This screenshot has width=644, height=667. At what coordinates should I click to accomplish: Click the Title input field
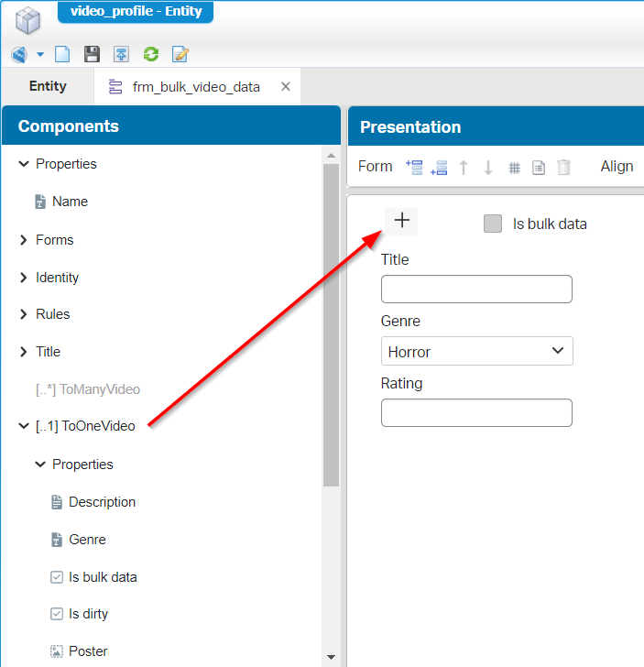(476, 290)
